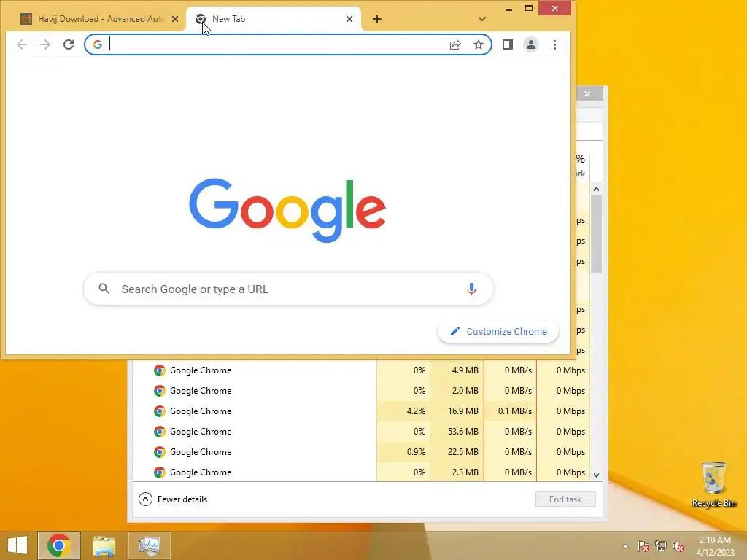Open a new tab with the plus button
The height and width of the screenshot is (560, 747).
pos(377,19)
